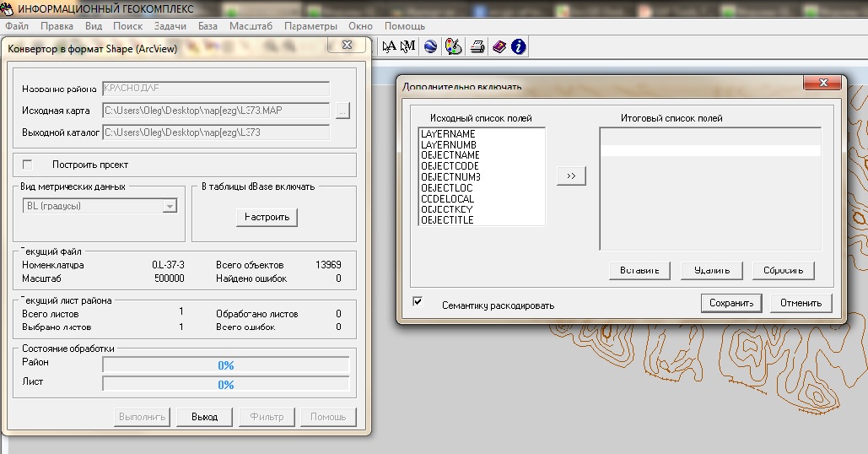Open the color palette toolbar icon
This screenshot has width=868, height=454.
453,47
